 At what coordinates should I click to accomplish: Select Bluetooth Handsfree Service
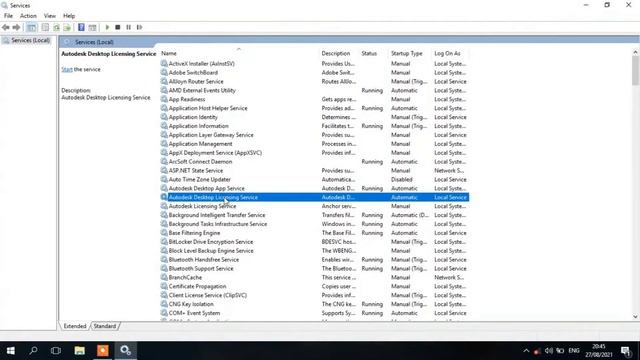[204, 260]
